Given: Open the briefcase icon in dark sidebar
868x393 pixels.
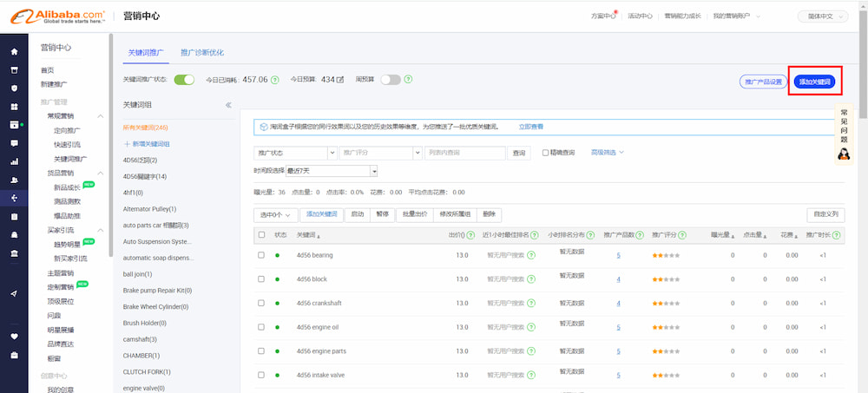Looking at the screenshot, I should (x=15, y=354).
